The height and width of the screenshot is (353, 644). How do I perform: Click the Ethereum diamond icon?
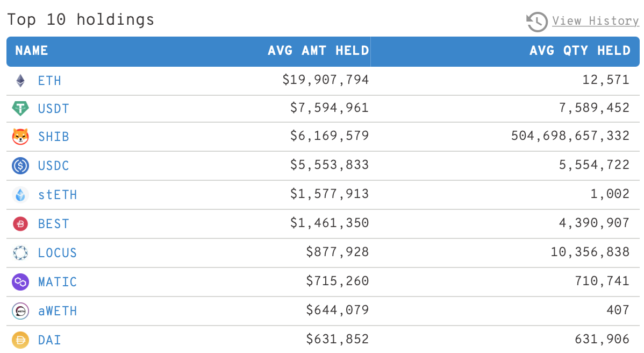(x=20, y=81)
